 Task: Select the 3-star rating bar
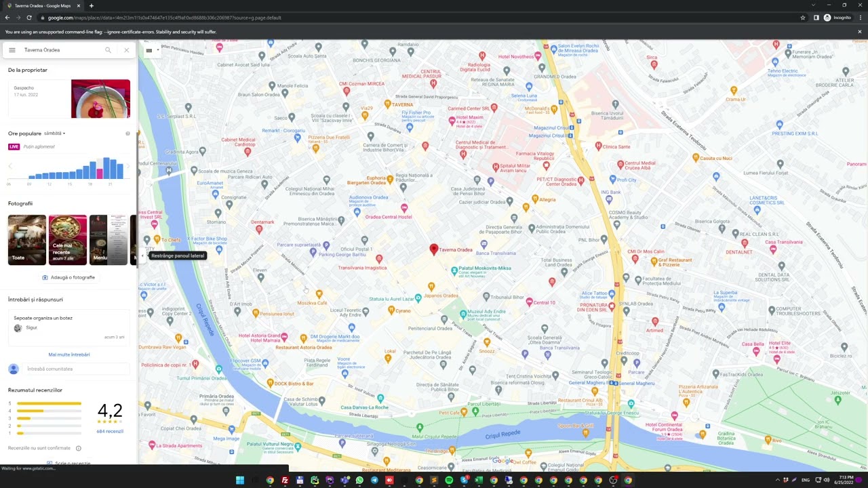(49, 418)
